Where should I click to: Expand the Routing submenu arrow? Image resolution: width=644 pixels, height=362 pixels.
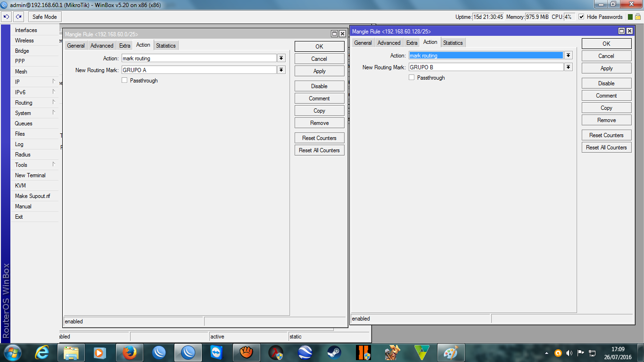coord(54,102)
